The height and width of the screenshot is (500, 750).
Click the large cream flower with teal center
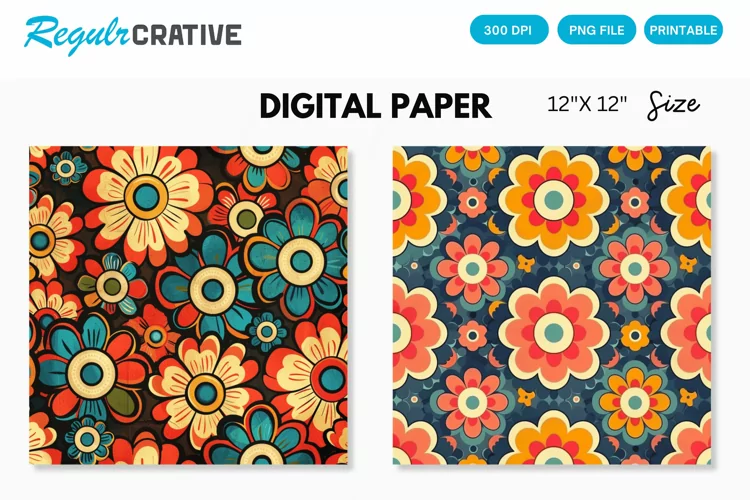click(x=146, y=197)
